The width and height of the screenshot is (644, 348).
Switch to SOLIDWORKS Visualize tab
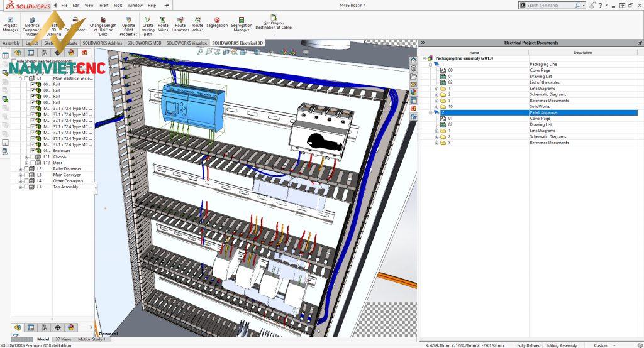[x=187, y=43]
